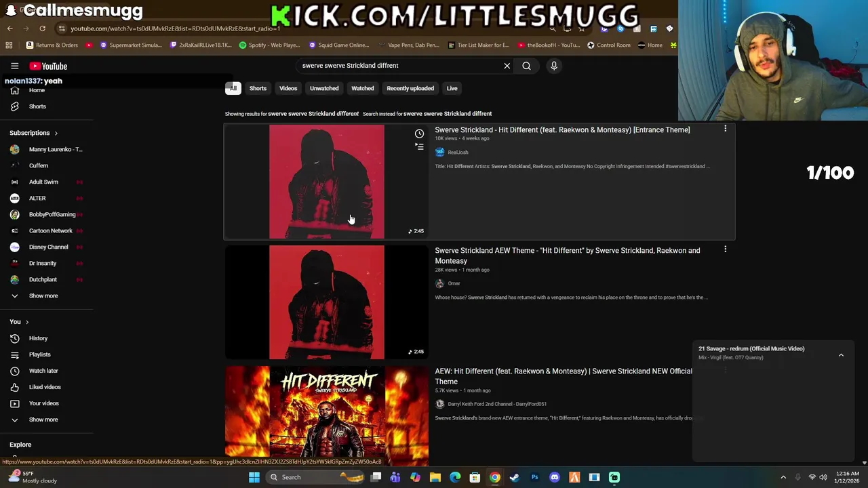Screen dimensions: 868x488
Task: Expand the You section chevron
Action: [27, 322]
